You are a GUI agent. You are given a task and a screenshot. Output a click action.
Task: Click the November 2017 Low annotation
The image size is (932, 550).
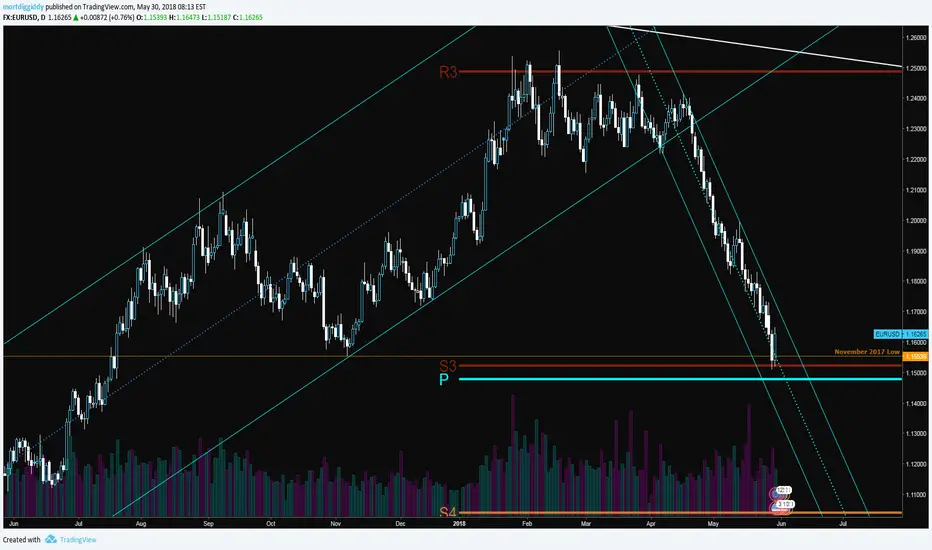(867, 351)
